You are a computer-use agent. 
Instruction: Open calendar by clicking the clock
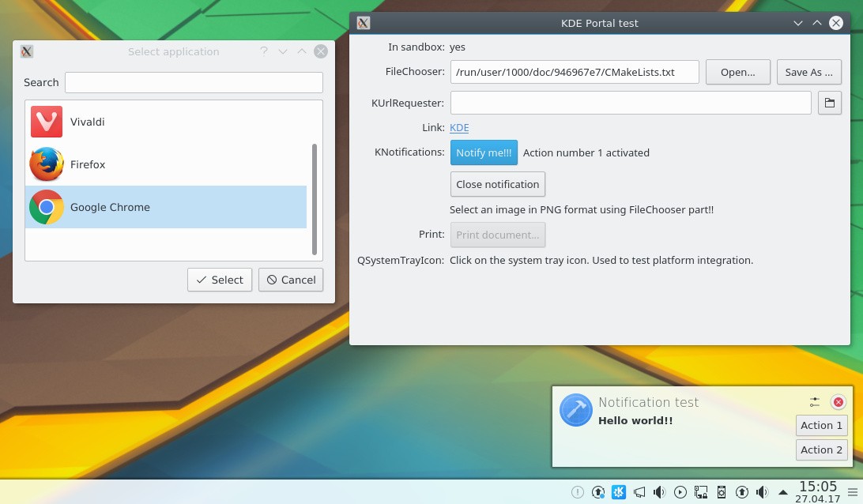pos(818,491)
